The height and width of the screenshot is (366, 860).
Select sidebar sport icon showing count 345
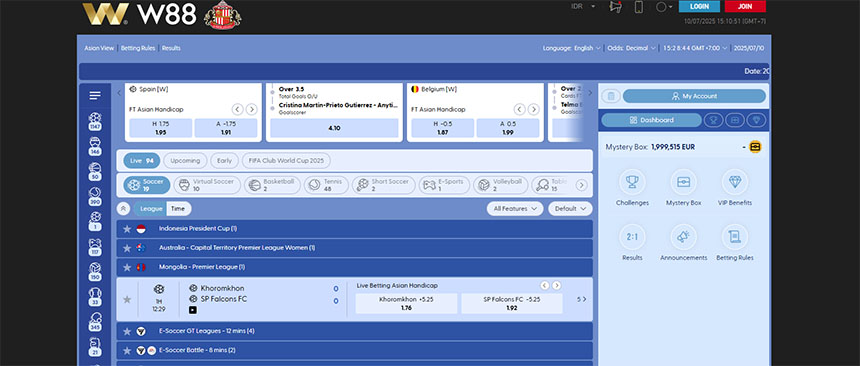[95, 323]
